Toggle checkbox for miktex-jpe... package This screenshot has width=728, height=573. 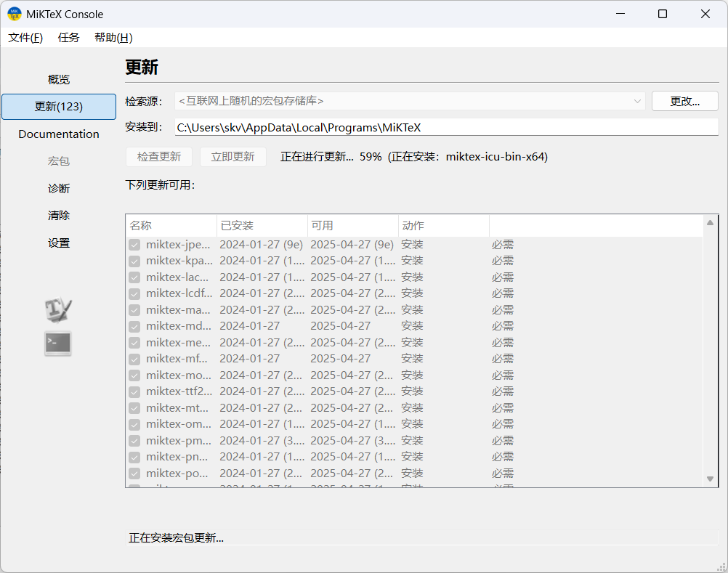134,245
